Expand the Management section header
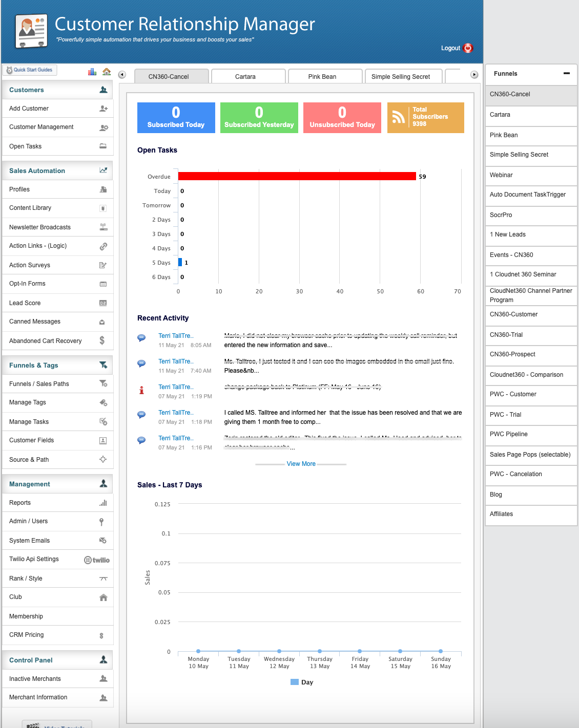 [57, 484]
